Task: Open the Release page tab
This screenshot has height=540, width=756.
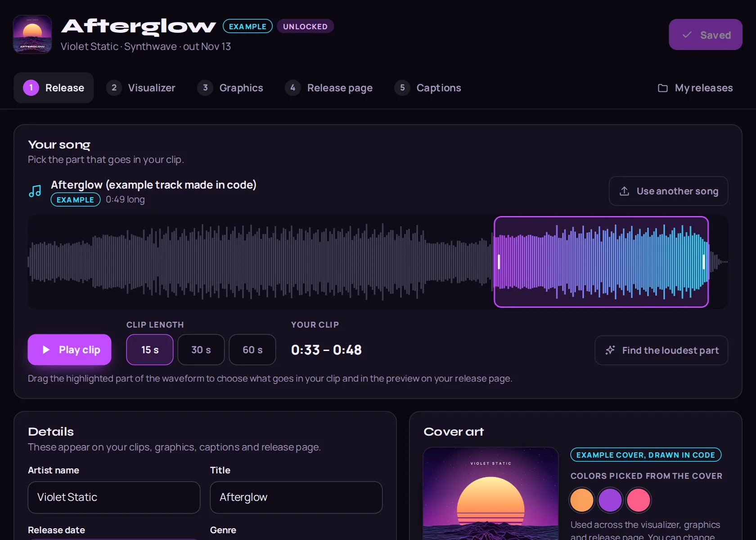Action: 329,88
